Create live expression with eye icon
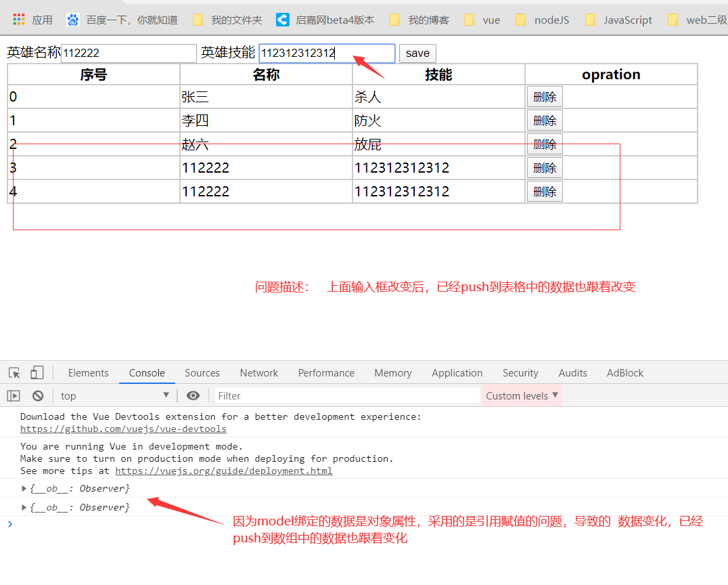This screenshot has height=585, width=728. 193,396
